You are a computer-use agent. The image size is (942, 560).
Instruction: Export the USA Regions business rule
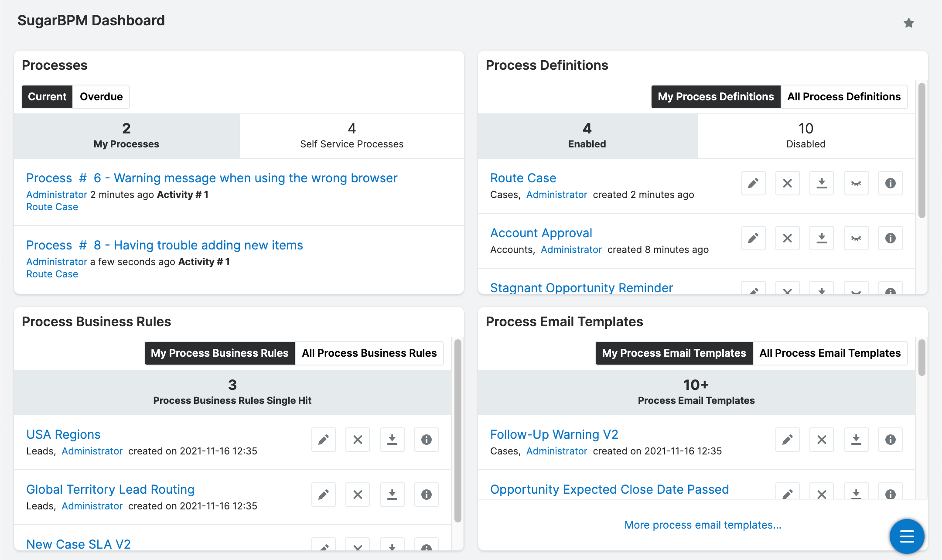tap(392, 440)
